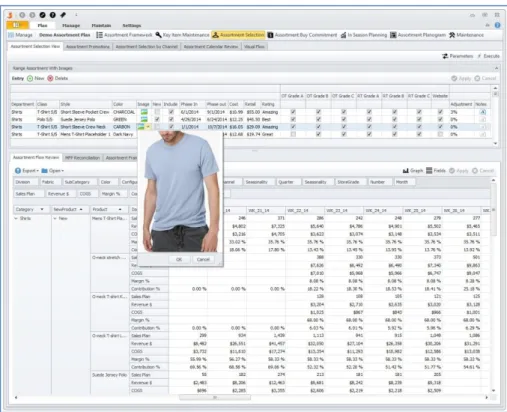The height and width of the screenshot is (412, 507).
Task: Click Export help-circle icon in review panel
Action: (x=18, y=171)
